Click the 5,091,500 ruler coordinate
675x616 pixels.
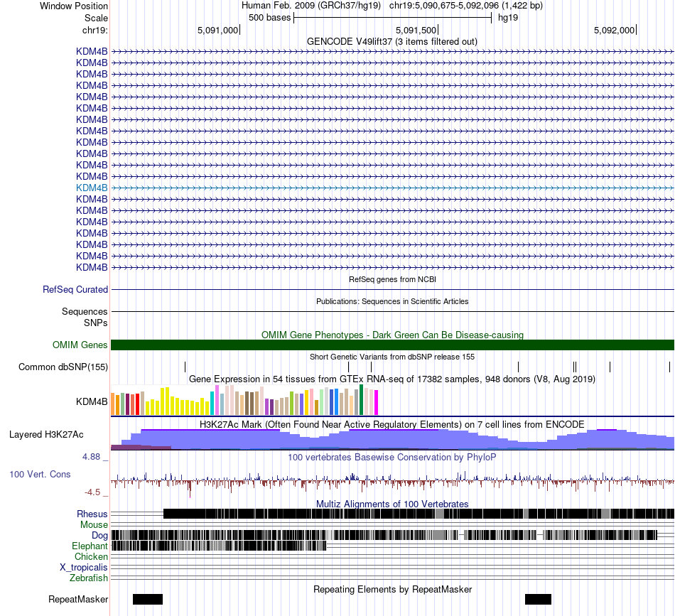tap(416, 30)
